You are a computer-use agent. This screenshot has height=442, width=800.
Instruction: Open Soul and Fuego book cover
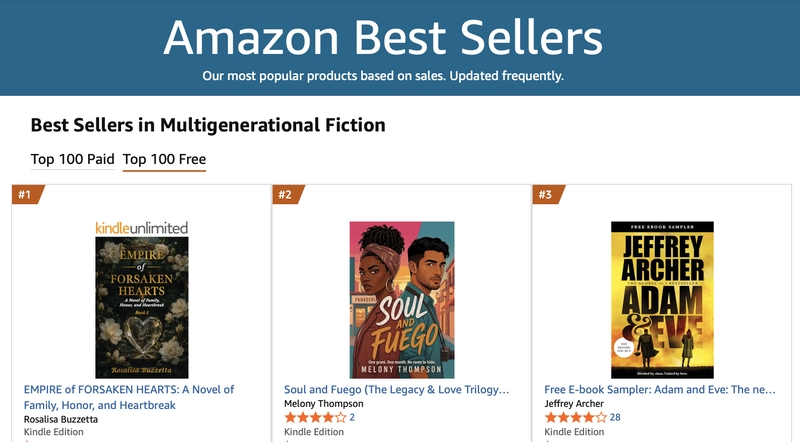(402, 300)
